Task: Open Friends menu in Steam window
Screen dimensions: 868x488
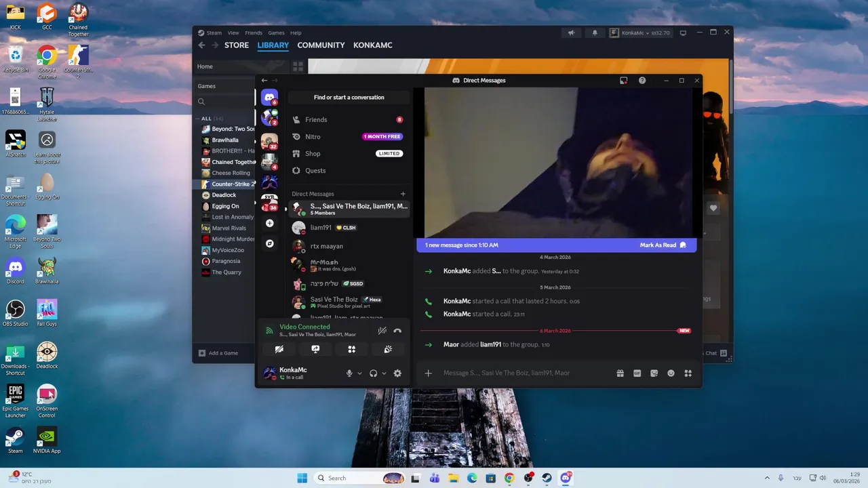Action: [254, 33]
